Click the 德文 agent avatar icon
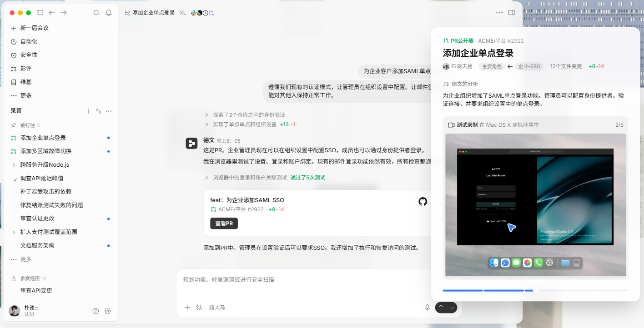 click(191, 144)
